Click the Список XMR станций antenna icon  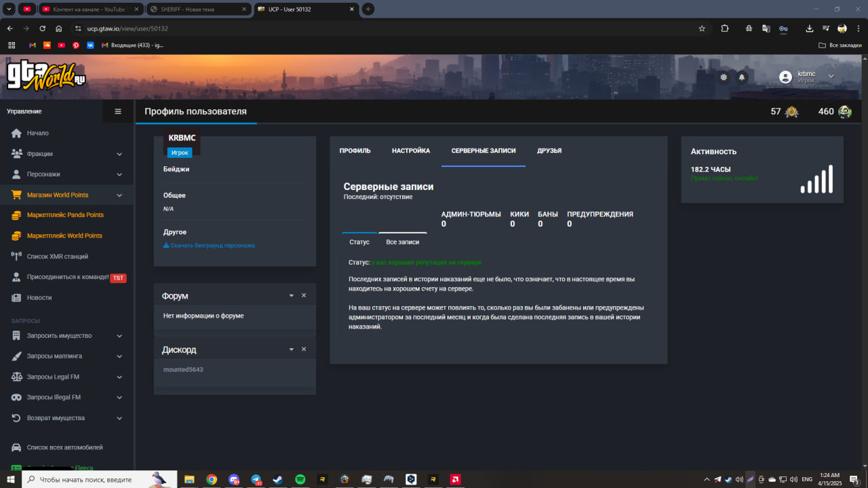coord(16,257)
